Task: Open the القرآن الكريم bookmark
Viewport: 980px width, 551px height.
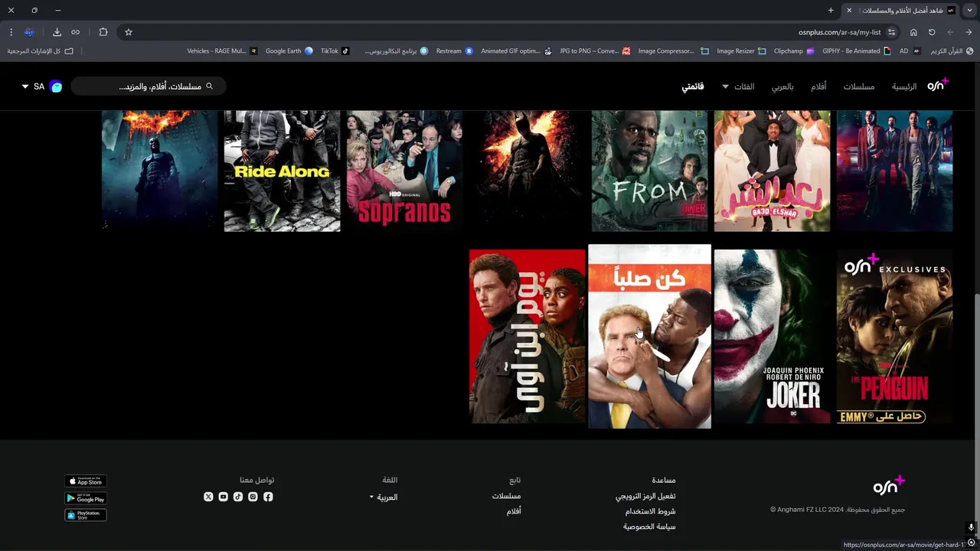Action: coord(952,51)
